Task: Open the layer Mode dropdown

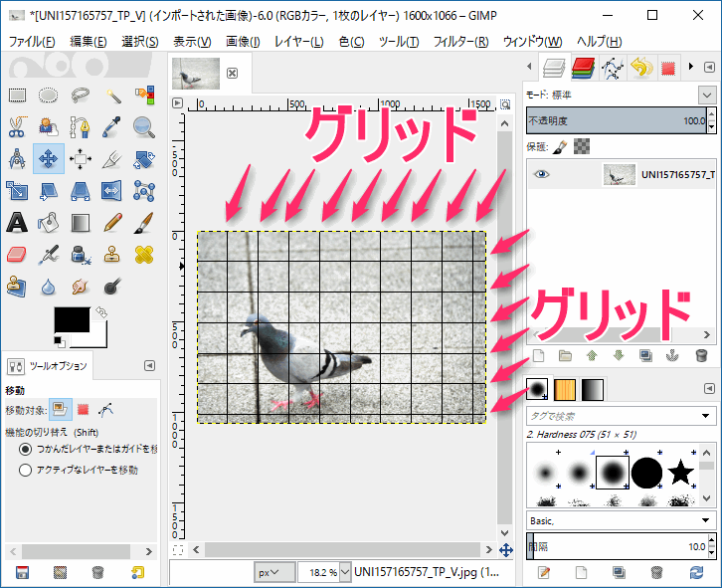Action: point(707,96)
